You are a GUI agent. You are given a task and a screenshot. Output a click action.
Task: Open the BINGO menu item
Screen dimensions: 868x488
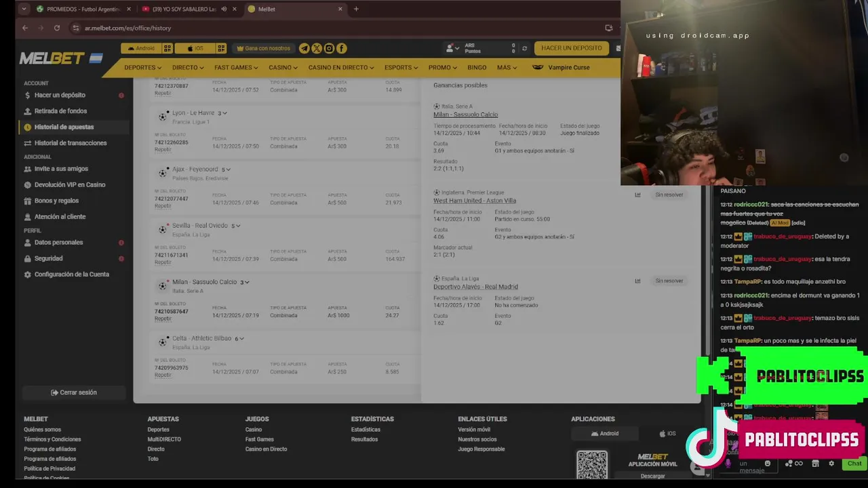click(477, 67)
